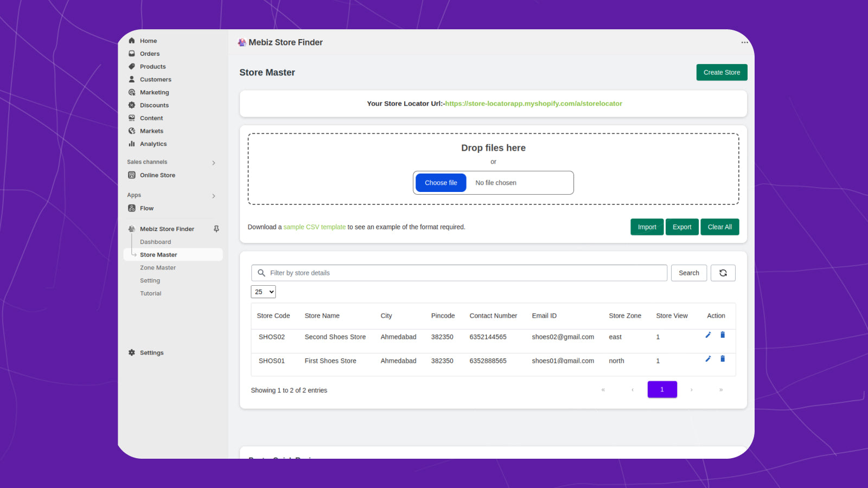Click the Discounts badge icon
Image resolution: width=868 pixels, height=488 pixels.
click(x=131, y=105)
